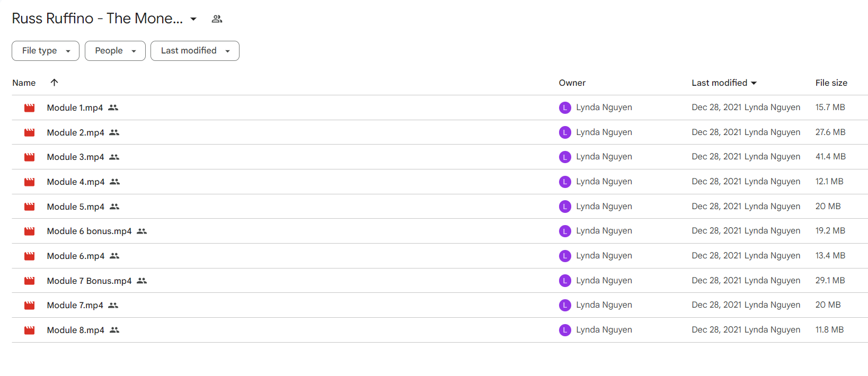Click the shared icon beside Module 7 Bonus.mp4

141,281
